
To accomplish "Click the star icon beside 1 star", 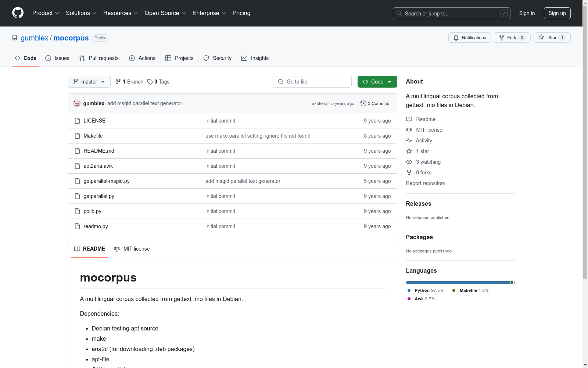I will [409, 151].
